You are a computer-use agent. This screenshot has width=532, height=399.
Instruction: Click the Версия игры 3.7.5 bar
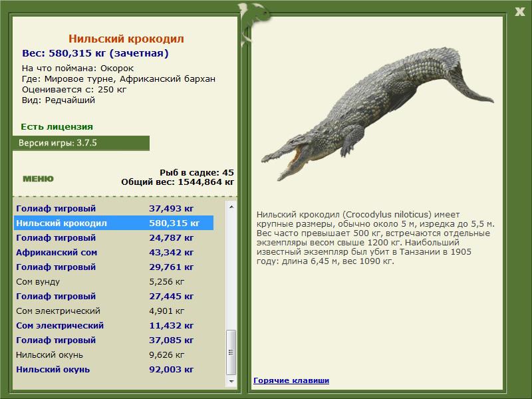[80, 143]
